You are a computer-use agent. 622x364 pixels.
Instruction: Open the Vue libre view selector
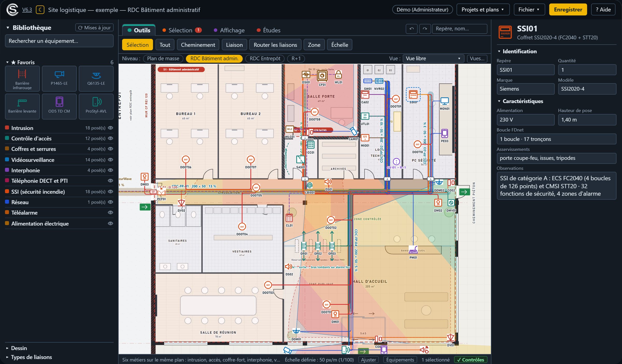pos(433,59)
